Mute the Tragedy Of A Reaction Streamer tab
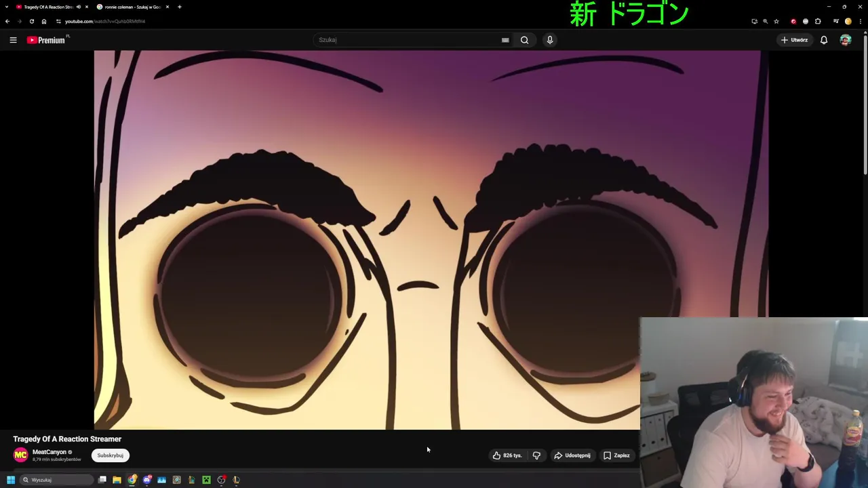The height and width of the screenshot is (488, 868). coord(79,7)
